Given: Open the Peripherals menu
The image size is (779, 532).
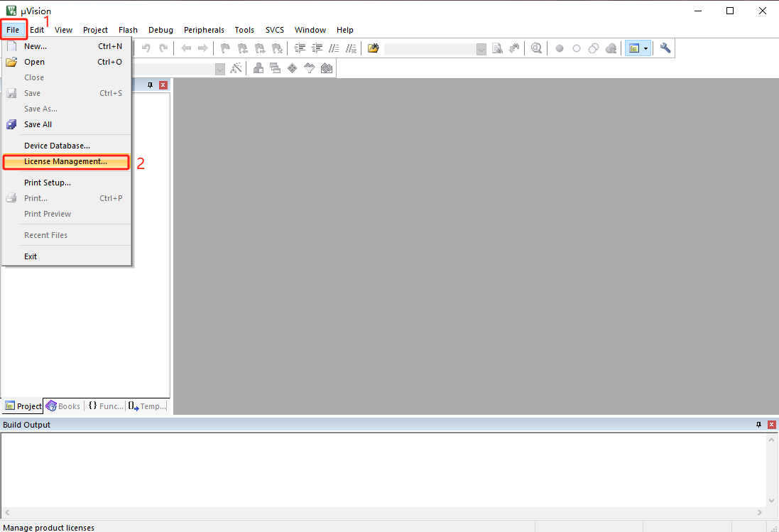Looking at the screenshot, I should 205,30.
